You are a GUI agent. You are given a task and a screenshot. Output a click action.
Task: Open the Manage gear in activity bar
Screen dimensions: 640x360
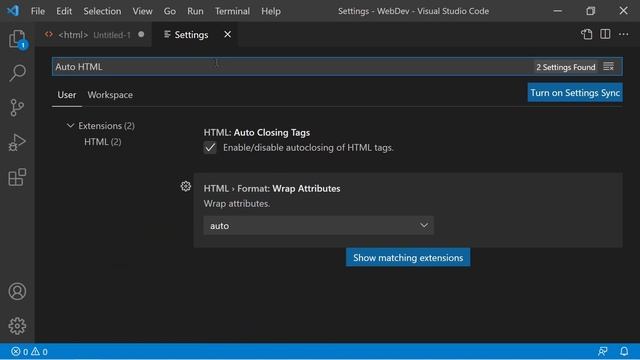pos(17,326)
